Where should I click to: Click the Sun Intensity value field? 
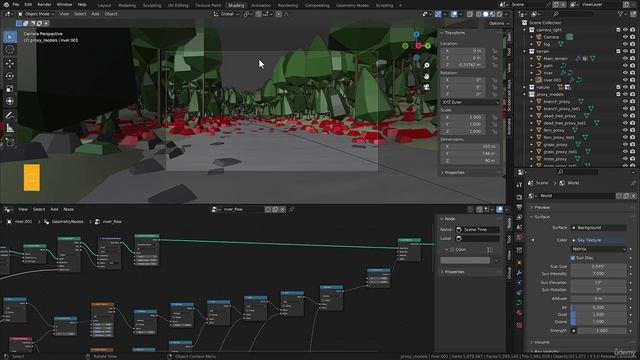(598, 274)
